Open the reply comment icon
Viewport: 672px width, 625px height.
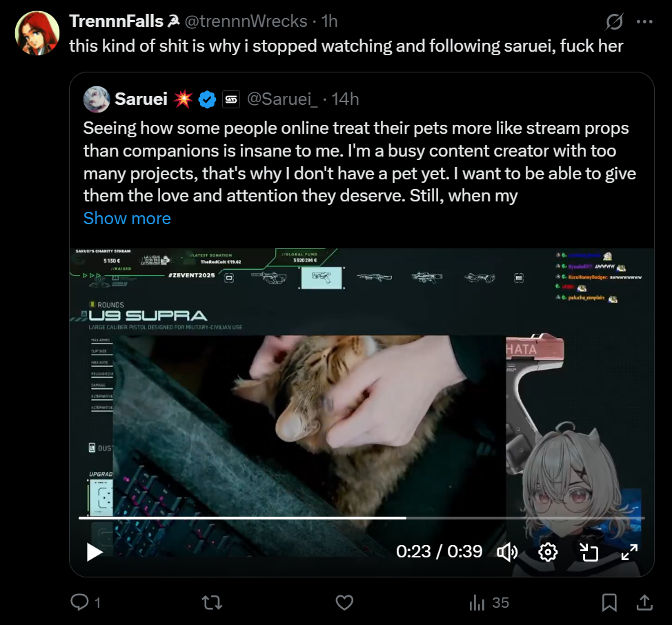[80, 602]
